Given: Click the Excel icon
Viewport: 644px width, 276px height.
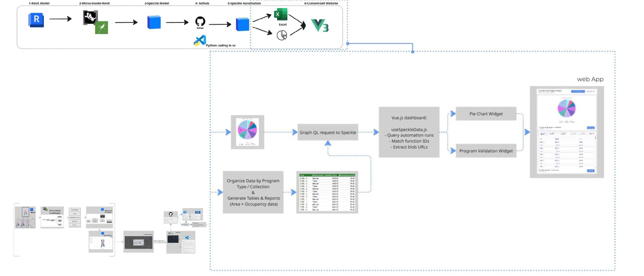Looking at the screenshot, I should point(280,15).
